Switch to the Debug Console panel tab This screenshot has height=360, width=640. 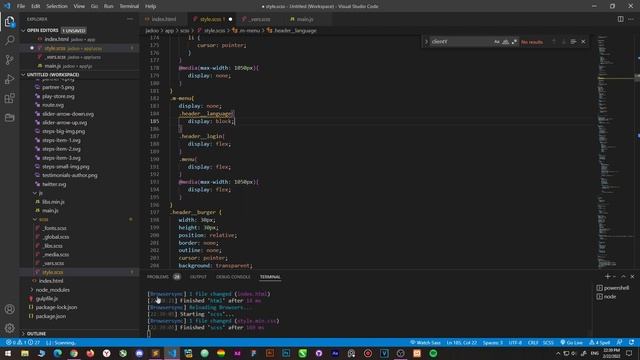tap(233, 277)
